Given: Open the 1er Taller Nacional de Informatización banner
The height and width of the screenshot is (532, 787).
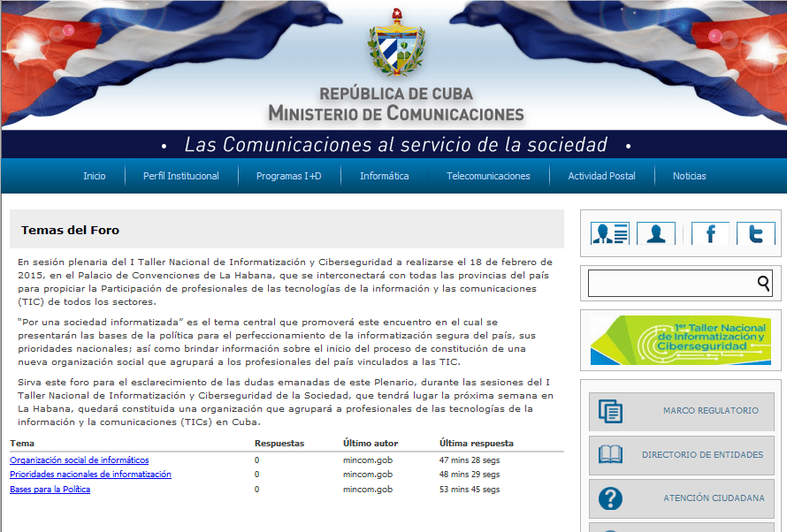Looking at the screenshot, I should tap(681, 340).
